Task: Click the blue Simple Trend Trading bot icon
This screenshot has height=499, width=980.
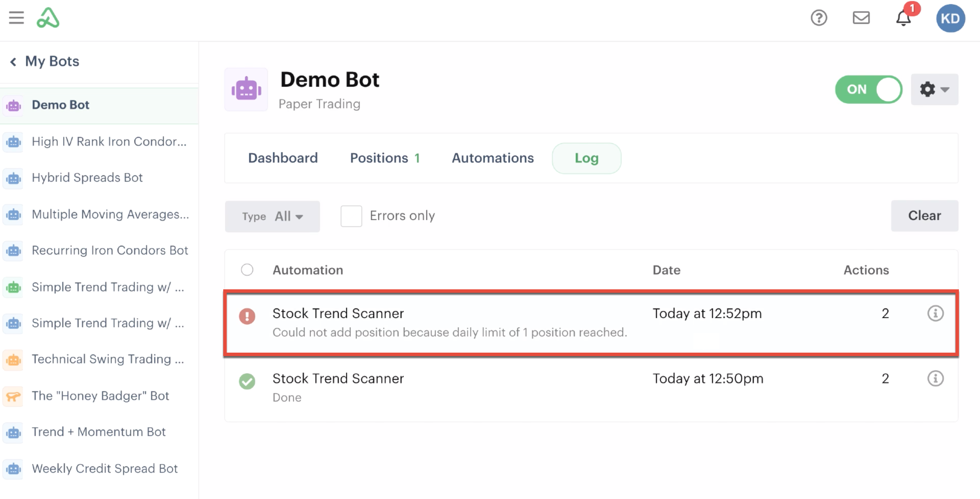Action: [14, 323]
